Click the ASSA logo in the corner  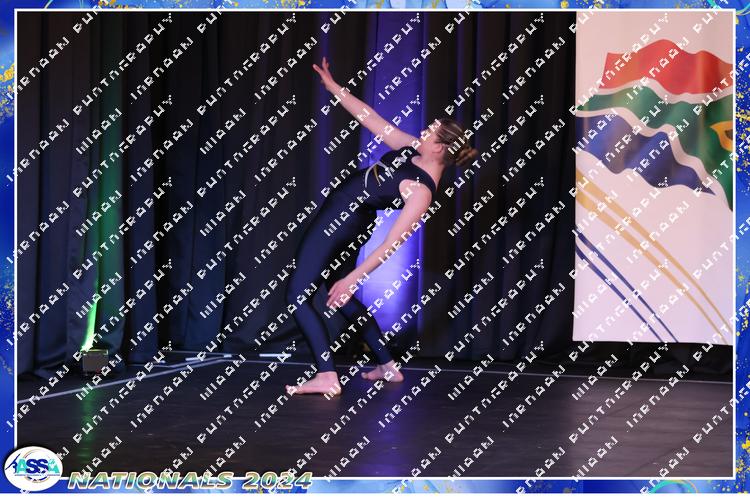[32, 469]
